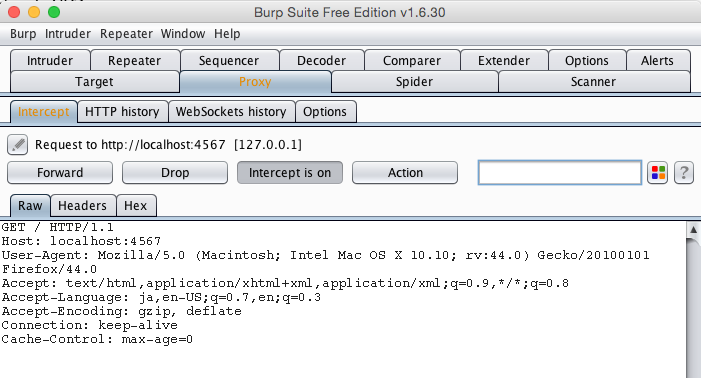The height and width of the screenshot is (378, 701).
Task: Click the Host: localhost:4567 header line
Action: pyautogui.click(x=81, y=241)
